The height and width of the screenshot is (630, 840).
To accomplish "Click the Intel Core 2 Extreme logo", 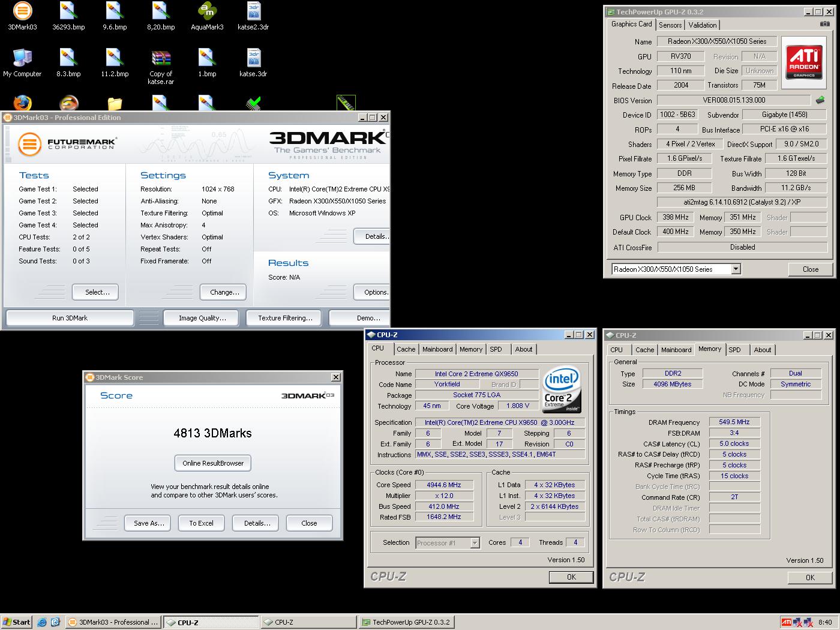I will [562, 389].
